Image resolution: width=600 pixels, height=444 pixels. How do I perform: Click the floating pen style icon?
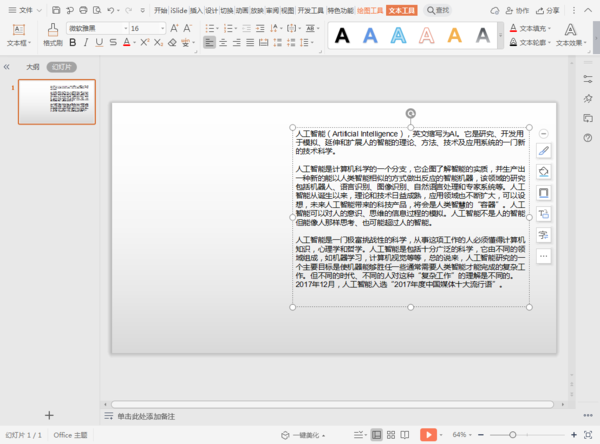coord(544,151)
